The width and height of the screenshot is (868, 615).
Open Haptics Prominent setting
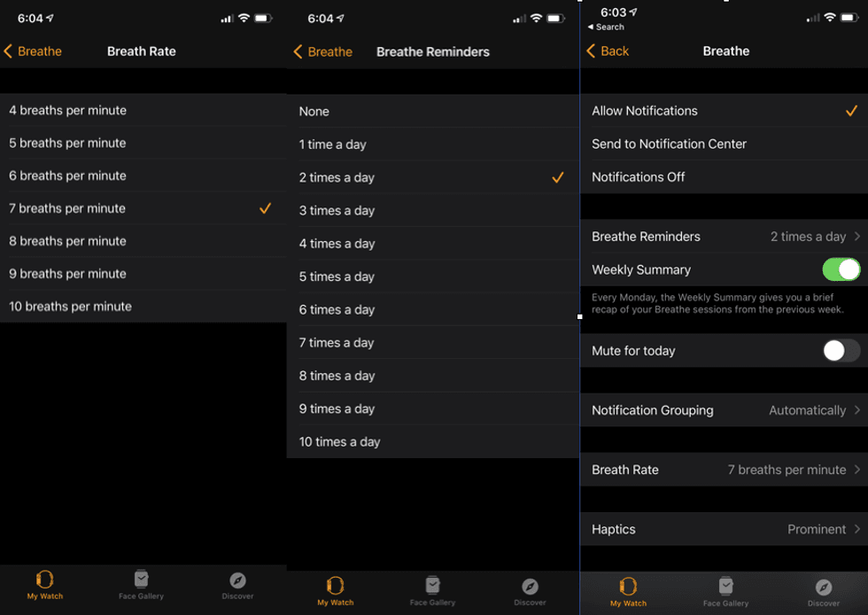[725, 529]
